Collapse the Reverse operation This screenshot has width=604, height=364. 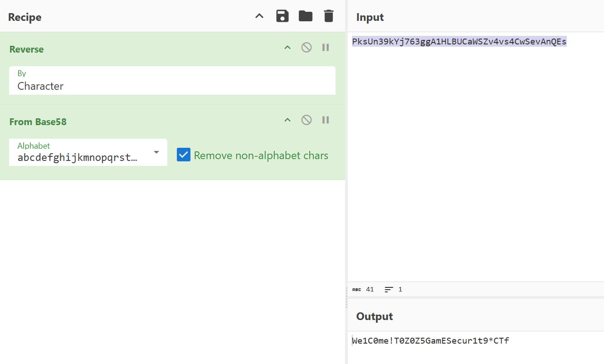click(287, 48)
